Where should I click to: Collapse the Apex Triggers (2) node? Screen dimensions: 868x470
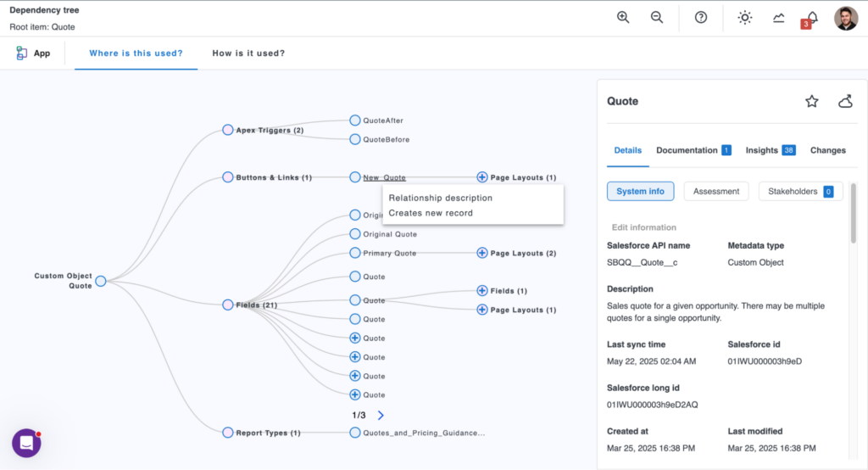click(227, 130)
